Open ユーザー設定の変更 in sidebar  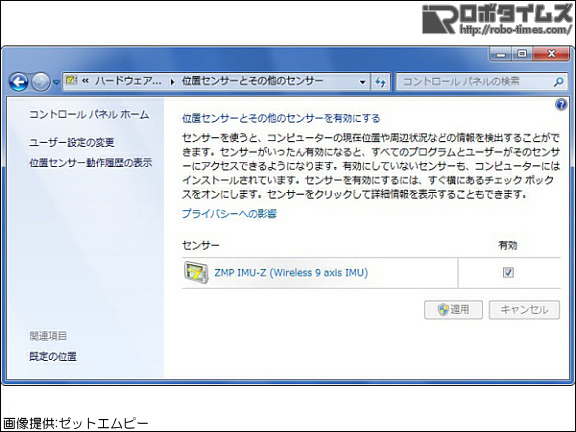pyautogui.click(x=72, y=142)
